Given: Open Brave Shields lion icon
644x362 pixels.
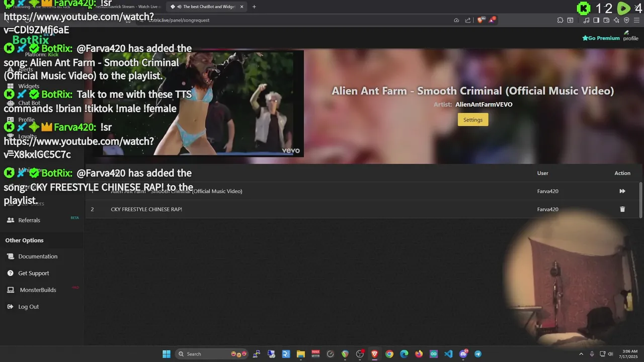Looking at the screenshot, I should 480,20.
